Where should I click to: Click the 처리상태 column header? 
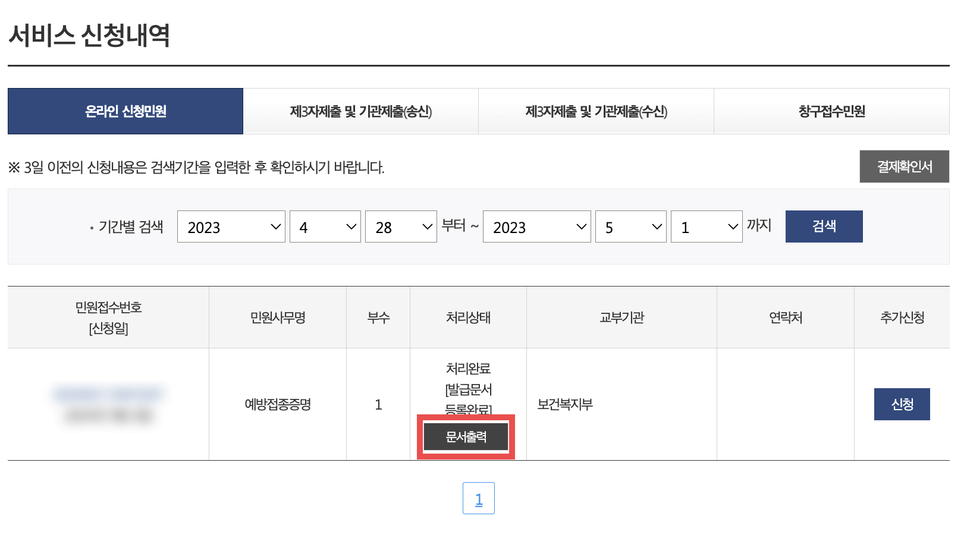coord(467,317)
